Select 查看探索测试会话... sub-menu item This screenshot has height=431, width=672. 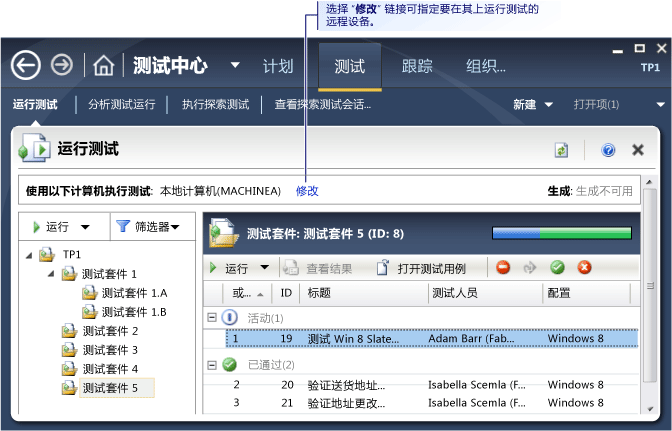(323, 105)
